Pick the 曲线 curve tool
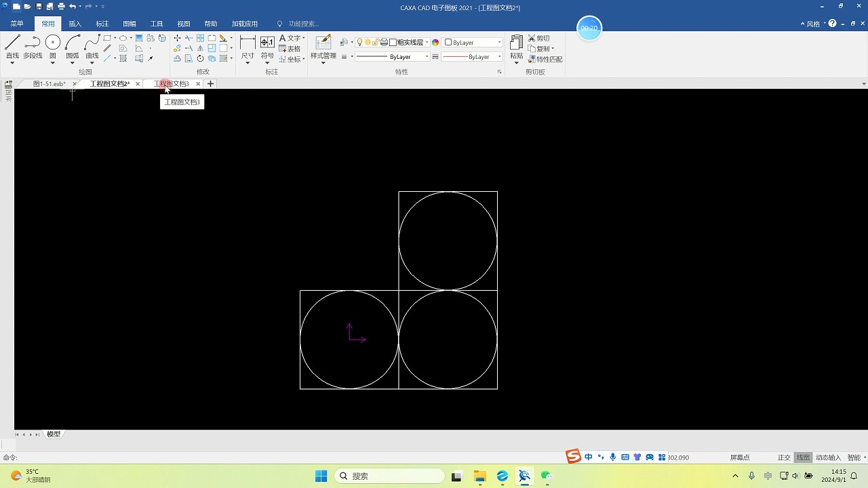868x488 pixels. pyautogui.click(x=92, y=47)
